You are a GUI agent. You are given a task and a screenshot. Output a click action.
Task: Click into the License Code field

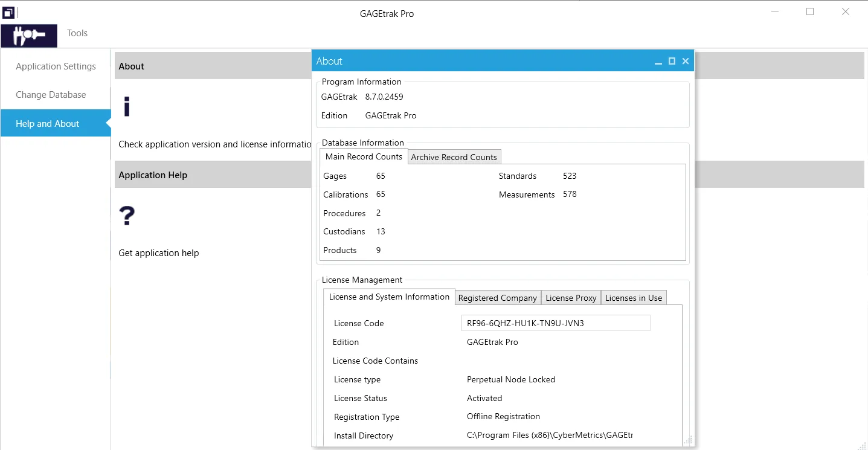point(556,323)
